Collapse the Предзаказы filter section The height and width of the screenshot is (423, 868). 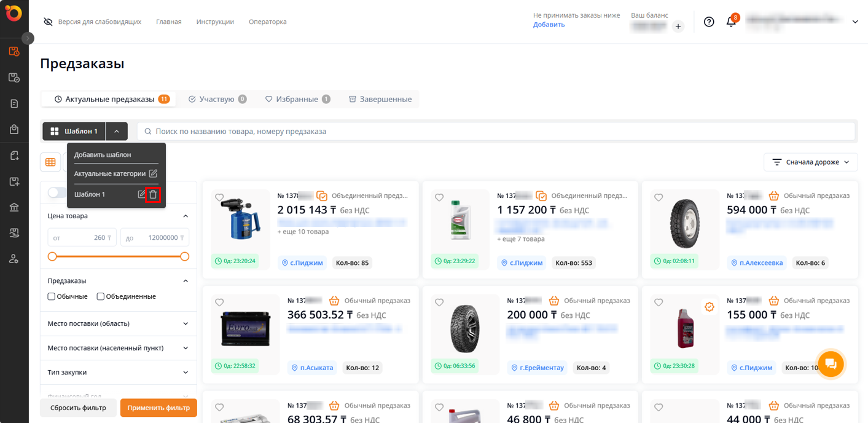[x=186, y=281]
